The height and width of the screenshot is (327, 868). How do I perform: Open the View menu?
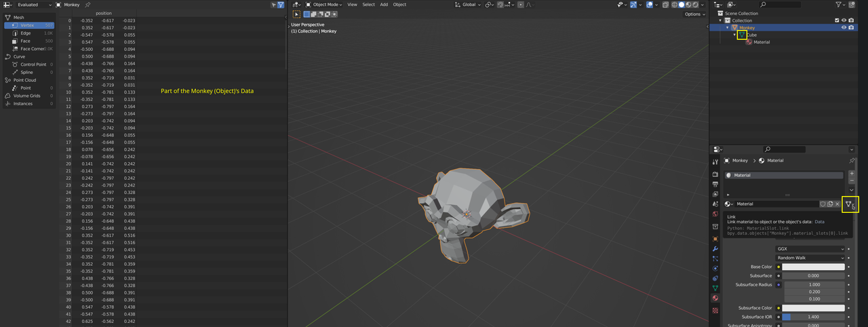pos(352,4)
